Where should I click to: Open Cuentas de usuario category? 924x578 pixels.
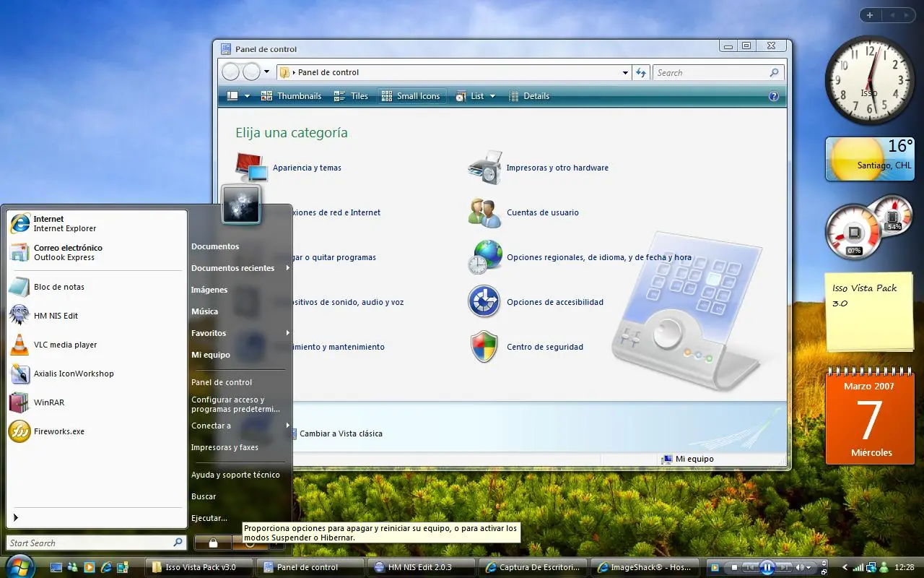(524, 212)
